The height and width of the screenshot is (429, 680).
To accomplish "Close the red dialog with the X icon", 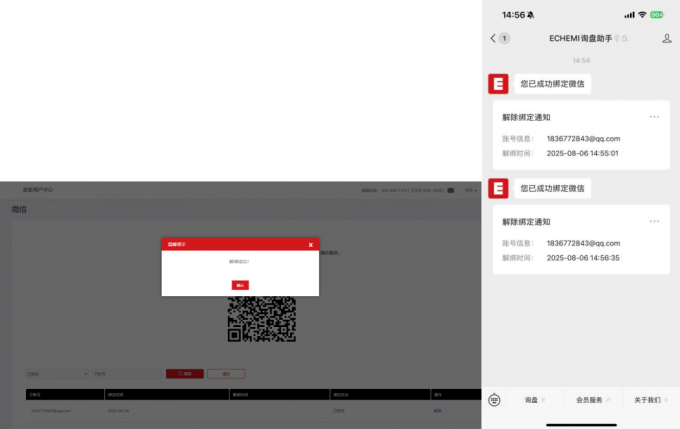I will 311,245.
